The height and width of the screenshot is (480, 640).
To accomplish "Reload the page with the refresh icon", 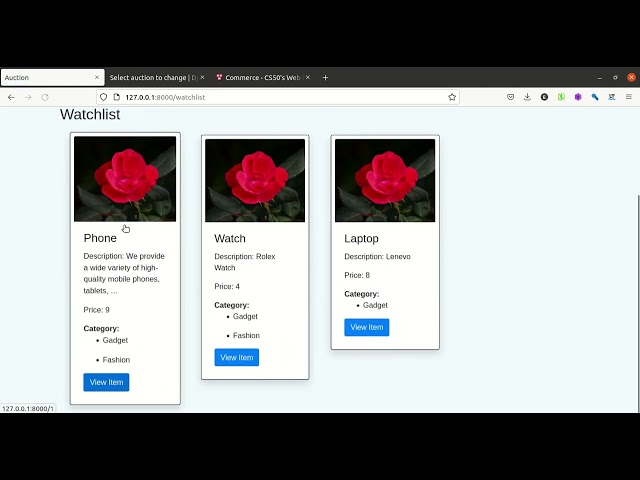I will pyautogui.click(x=45, y=97).
